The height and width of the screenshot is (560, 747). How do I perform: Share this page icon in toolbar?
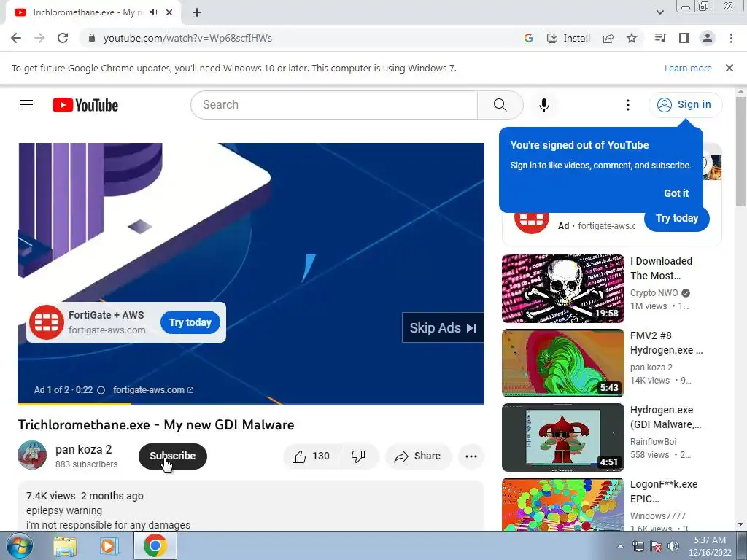point(608,38)
